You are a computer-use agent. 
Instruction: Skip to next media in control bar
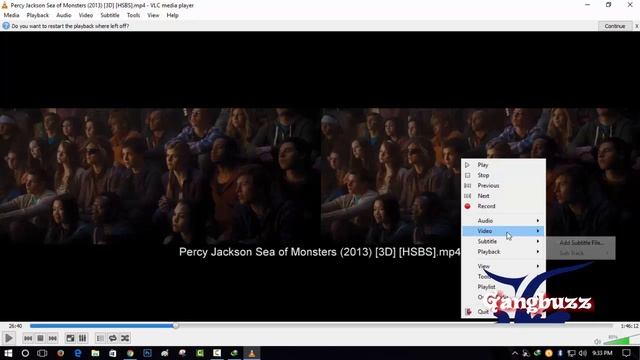click(53, 338)
